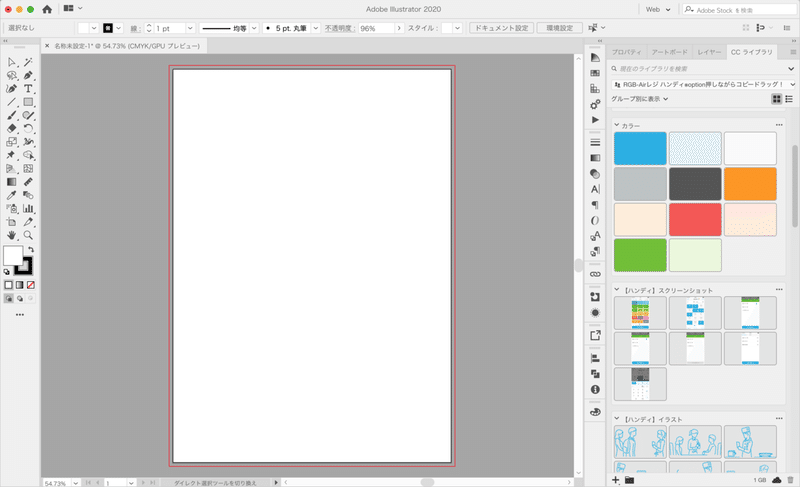Swap fill and stroke colors
800x487 pixels.
(31, 249)
